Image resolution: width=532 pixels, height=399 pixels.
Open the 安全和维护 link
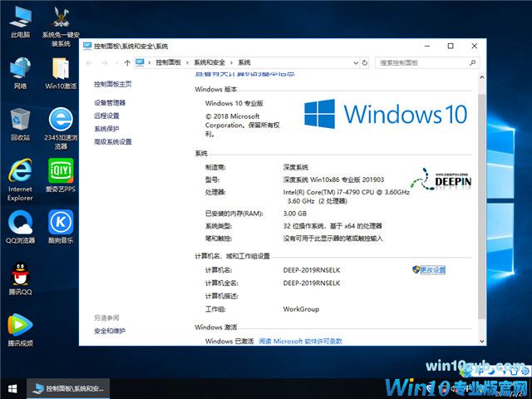[x=110, y=331]
